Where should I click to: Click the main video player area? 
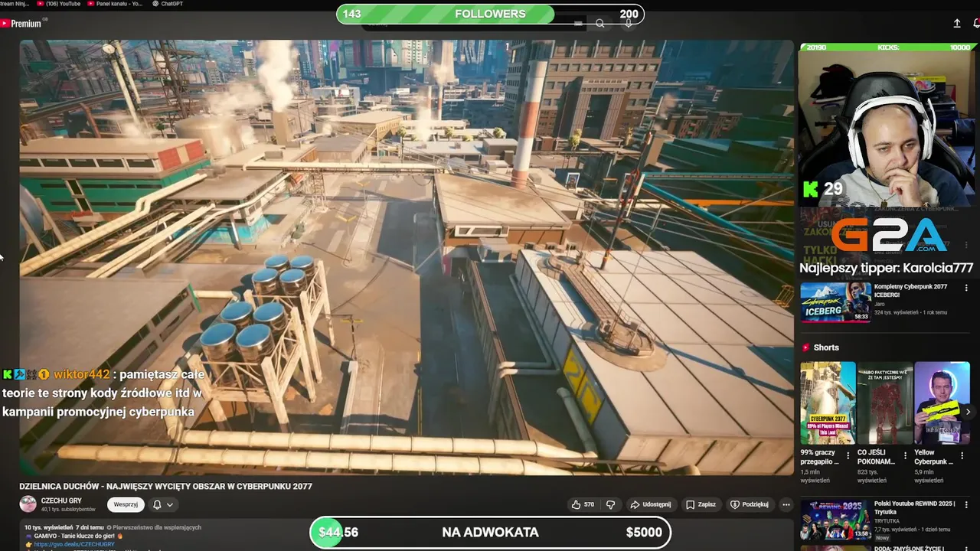[x=407, y=257]
